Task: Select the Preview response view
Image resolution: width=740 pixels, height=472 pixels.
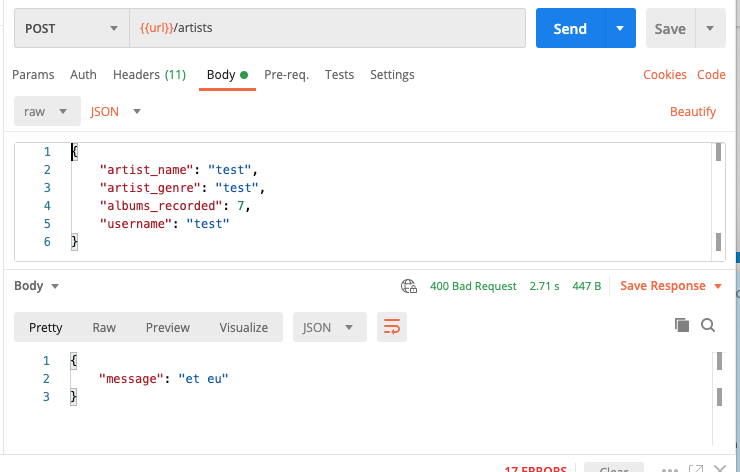Action: pyautogui.click(x=167, y=327)
